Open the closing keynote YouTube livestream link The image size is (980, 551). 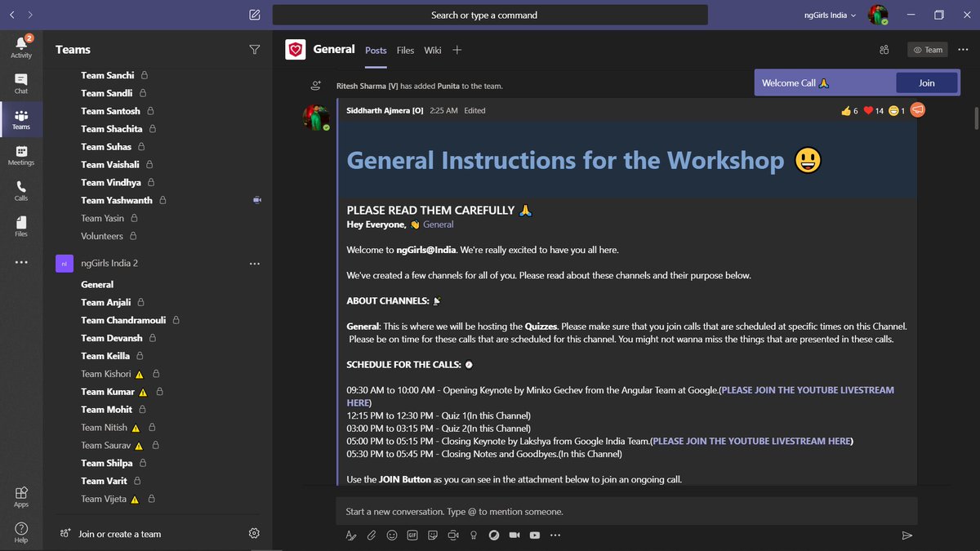tap(751, 441)
